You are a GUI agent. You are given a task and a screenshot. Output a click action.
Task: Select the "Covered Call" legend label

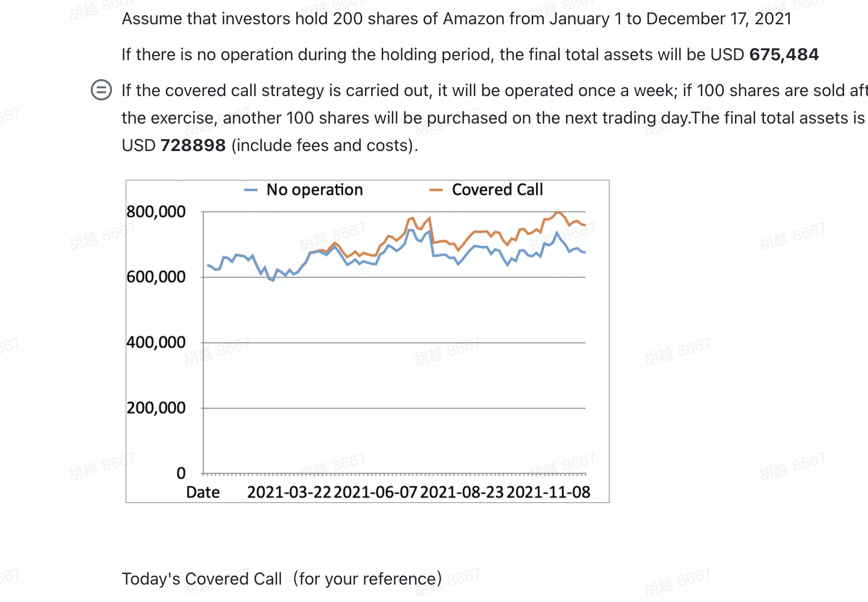[x=497, y=190]
